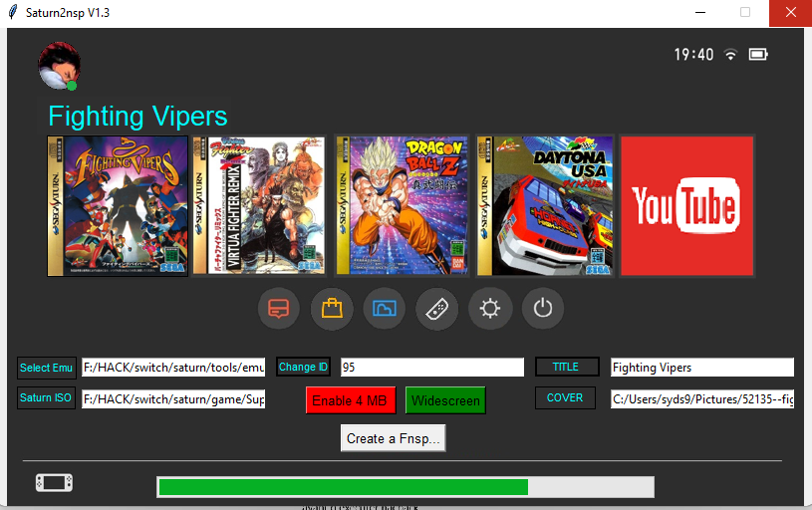Click the Wi-Fi status icon
812x510 pixels.
(x=730, y=54)
